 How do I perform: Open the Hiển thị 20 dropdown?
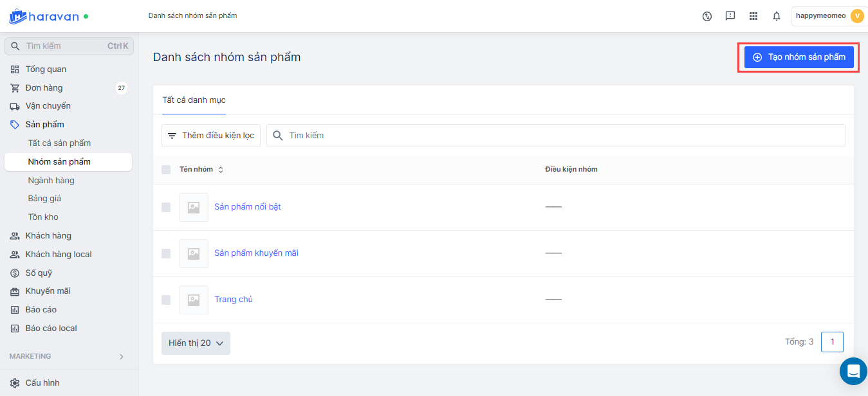pyautogui.click(x=196, y=343)
